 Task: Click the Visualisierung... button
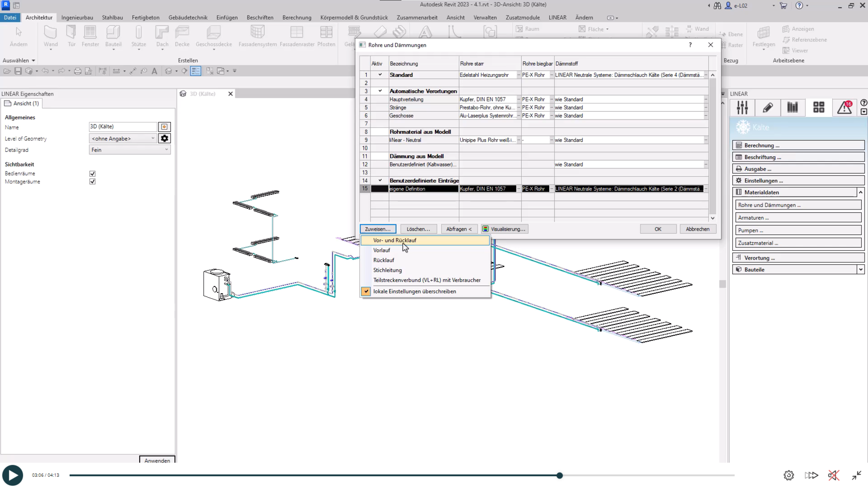pos(504,229)
